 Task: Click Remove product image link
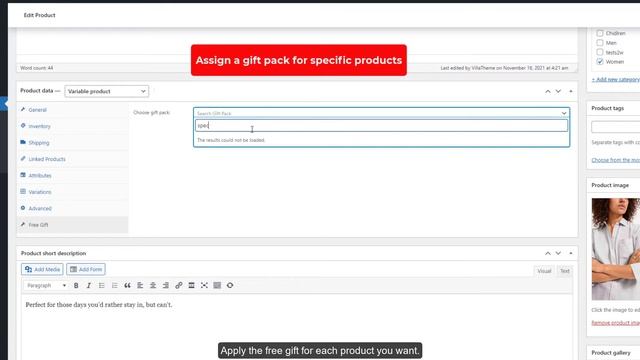point(616,323)
